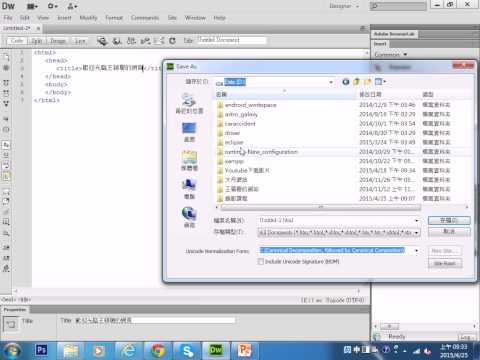Go up one folder level in Save As

[356, 82]
